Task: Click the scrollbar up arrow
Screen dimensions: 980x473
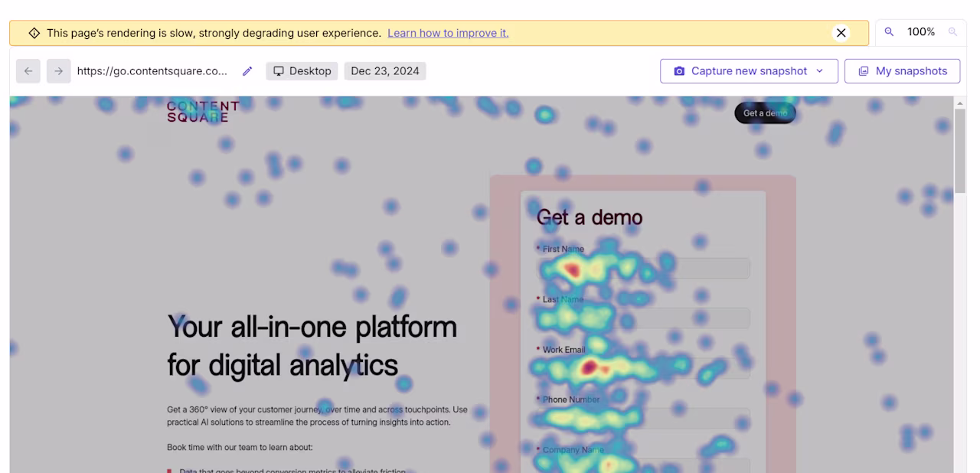Action: [960, 103]
